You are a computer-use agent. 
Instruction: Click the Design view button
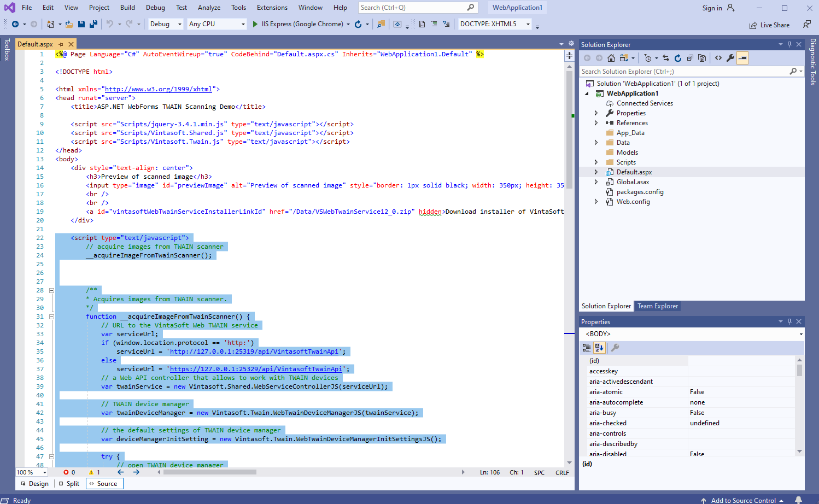(x=34, y=484)
